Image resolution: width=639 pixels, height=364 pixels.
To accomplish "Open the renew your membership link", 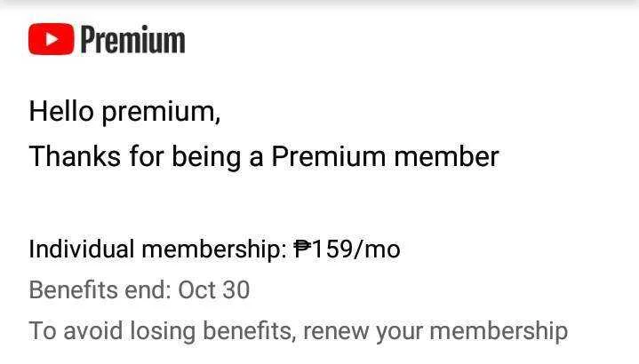I will click(435, 332).
